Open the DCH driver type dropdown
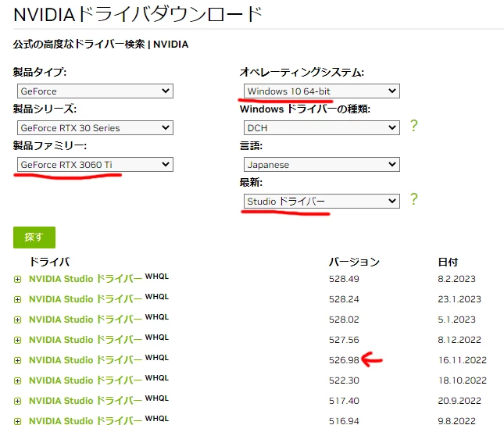 322,127
